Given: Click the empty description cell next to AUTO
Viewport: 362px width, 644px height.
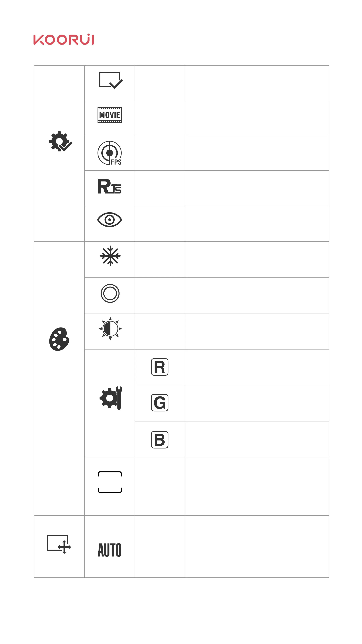Looking at the screenshot, I should coord(257,547).
